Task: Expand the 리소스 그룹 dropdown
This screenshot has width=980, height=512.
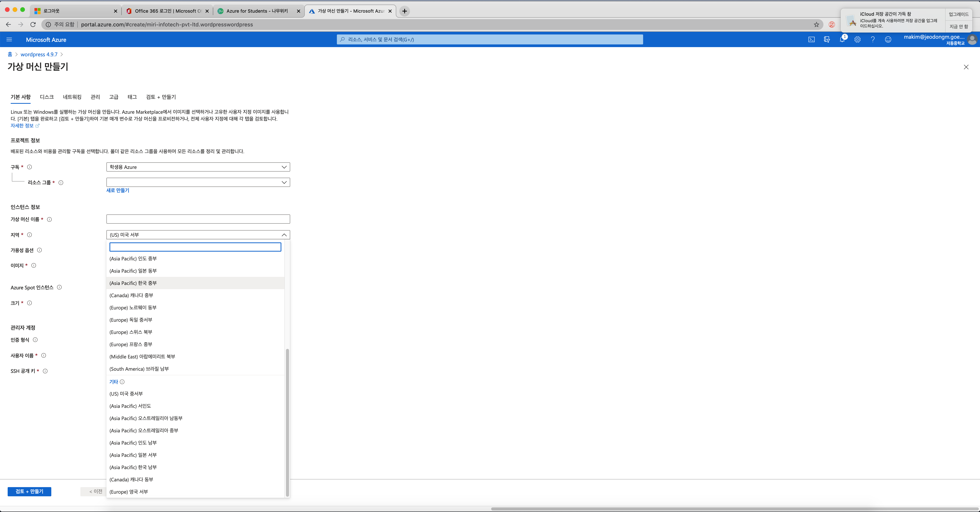Action: point(198,182)
